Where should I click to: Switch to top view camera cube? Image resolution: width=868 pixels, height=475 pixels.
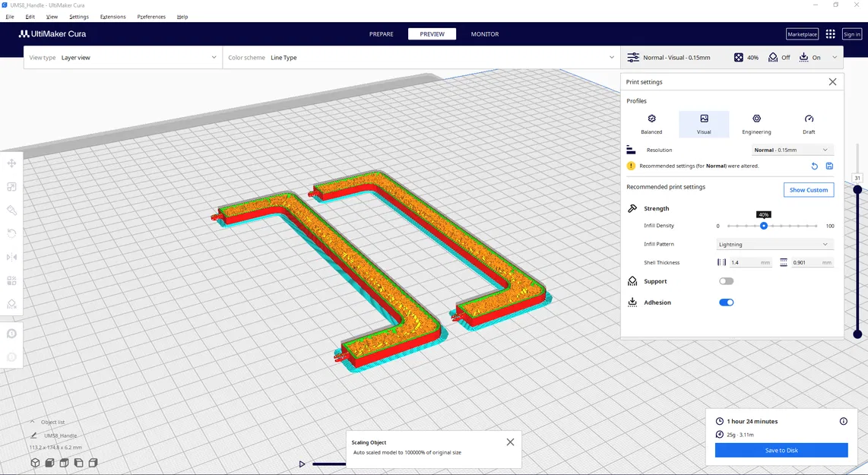point(64,463)
